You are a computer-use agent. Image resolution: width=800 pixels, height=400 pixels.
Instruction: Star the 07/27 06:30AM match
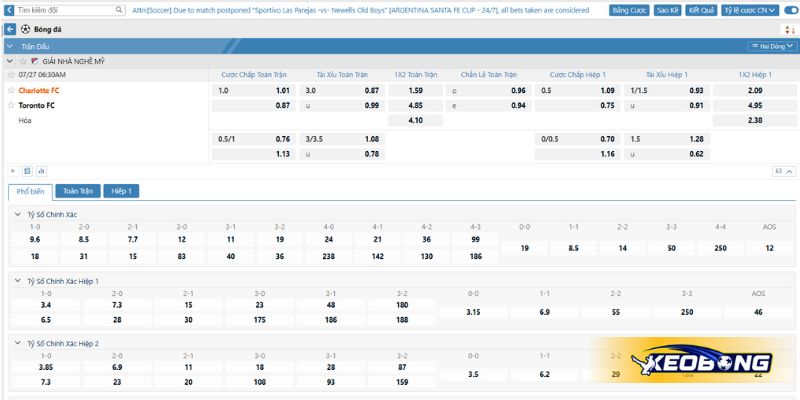[x=11, y=74]
